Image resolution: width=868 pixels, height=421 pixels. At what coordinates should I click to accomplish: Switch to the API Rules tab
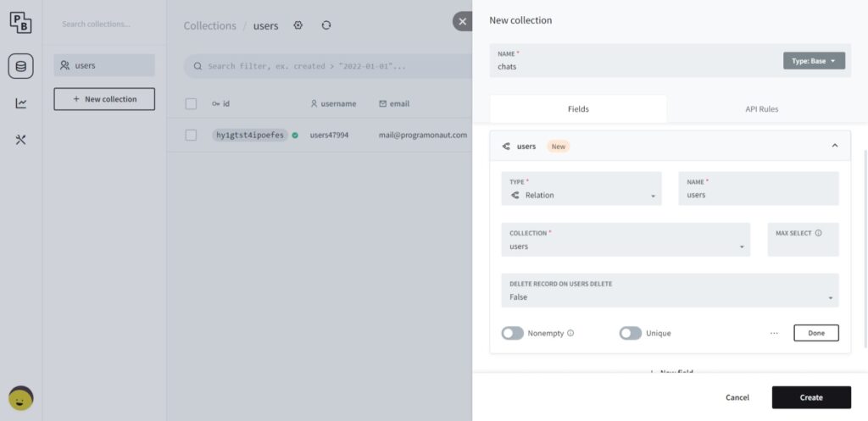(761, 108)
